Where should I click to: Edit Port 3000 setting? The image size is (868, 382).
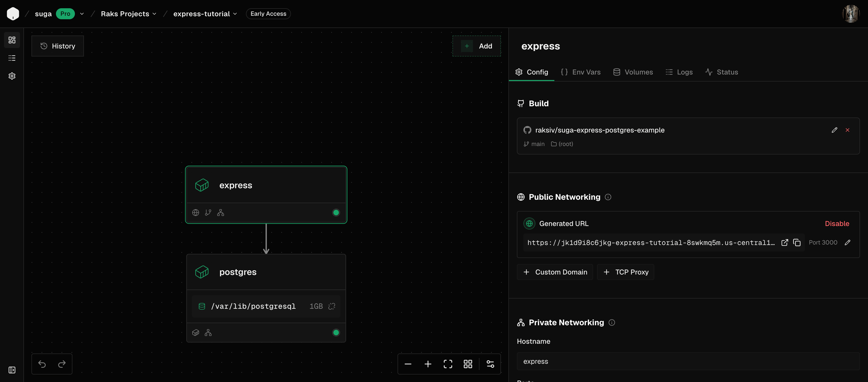(848, 242)
